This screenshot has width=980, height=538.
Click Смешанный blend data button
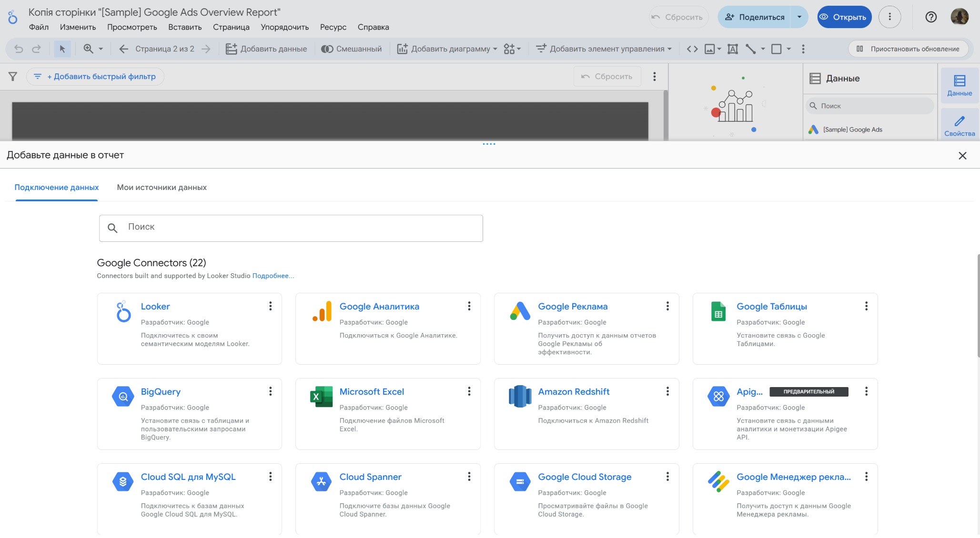pyautogui.click(x=352, y=49)
